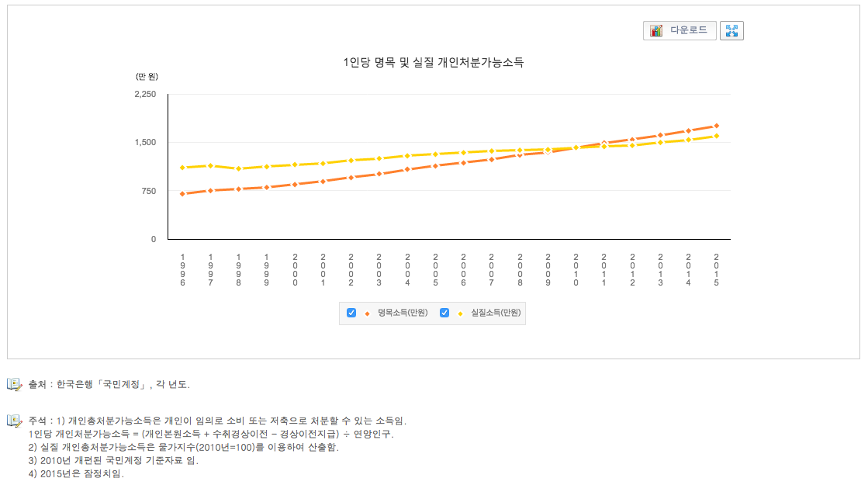Uncheck the 명목소득(만원) checkbox

click(351, 314)
